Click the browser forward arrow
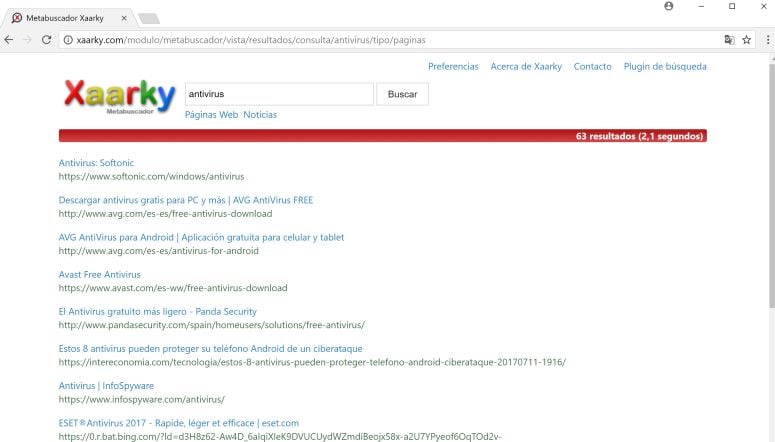 pos(28,40)
